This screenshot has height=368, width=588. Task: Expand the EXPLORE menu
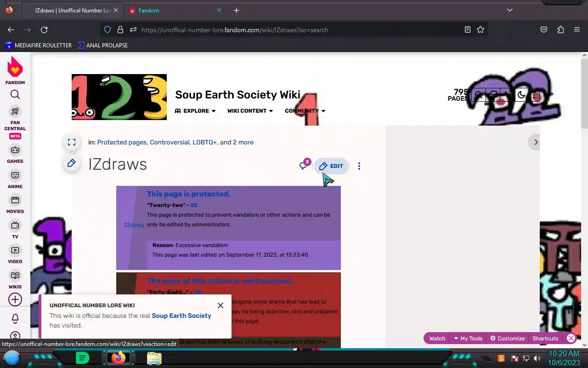pyautogui.click(x=195, y=111)
